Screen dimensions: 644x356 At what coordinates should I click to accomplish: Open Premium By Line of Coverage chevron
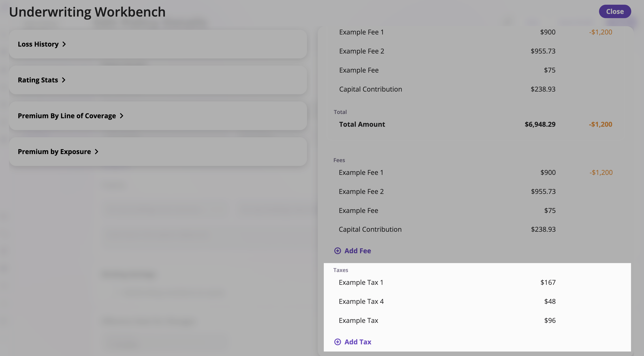[x=122, y=116]
